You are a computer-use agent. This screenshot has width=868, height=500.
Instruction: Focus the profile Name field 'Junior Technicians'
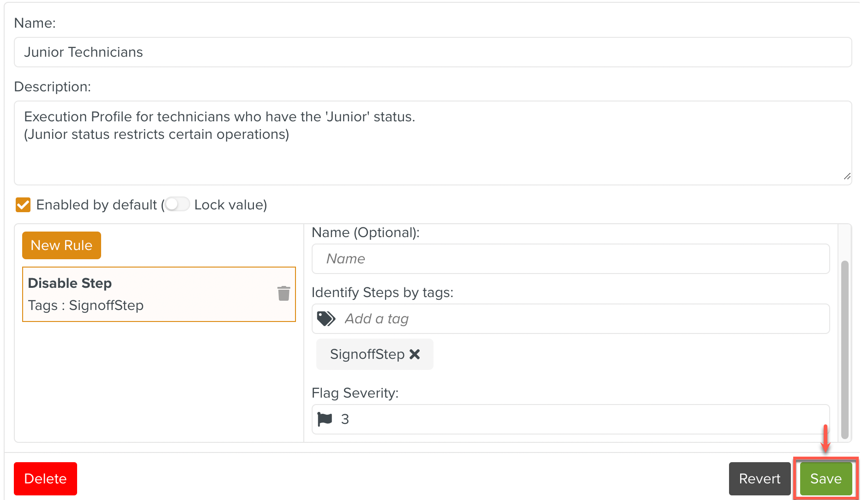click(x=433, y=52)
